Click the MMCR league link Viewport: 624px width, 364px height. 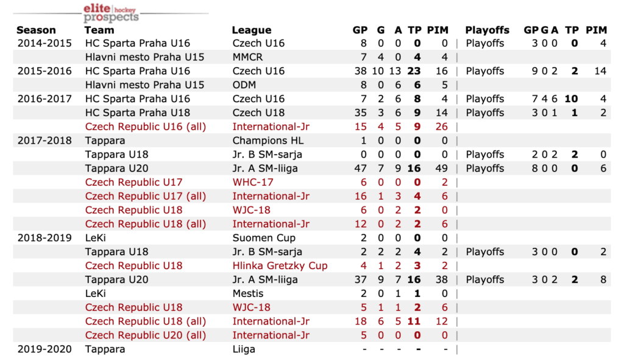coord(247,57)
